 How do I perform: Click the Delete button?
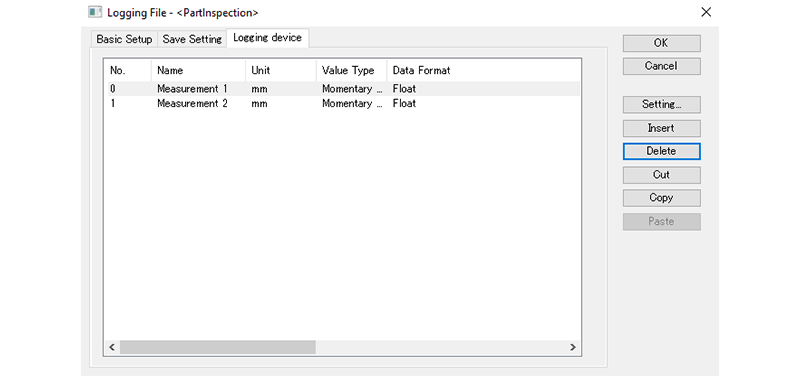point(661,152)
